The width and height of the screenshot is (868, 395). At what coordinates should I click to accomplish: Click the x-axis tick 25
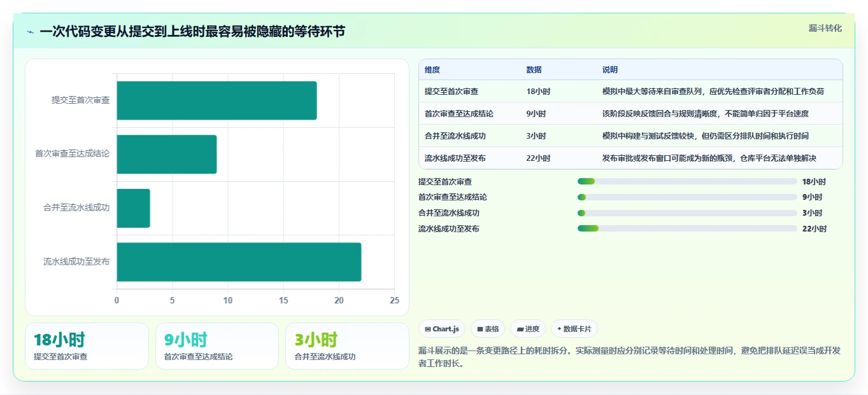pos(395,300)
